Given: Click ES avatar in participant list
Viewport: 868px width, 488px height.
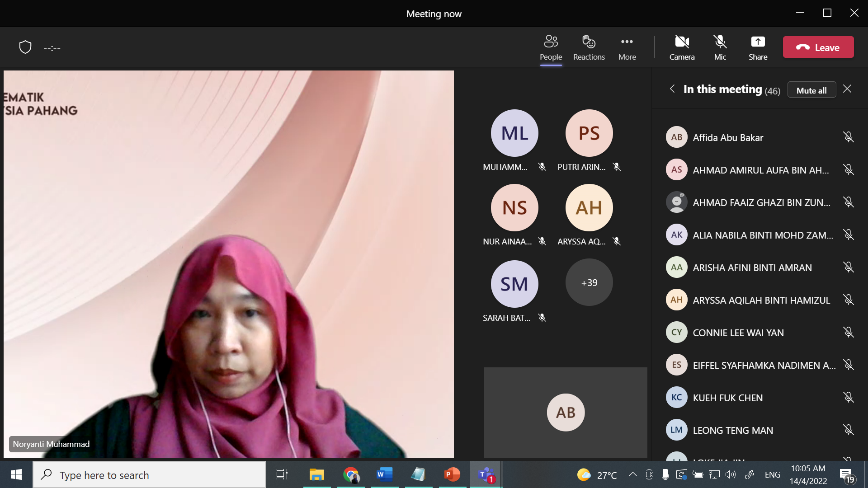Looking at the screenshot, I should click(x=676, y=365).
